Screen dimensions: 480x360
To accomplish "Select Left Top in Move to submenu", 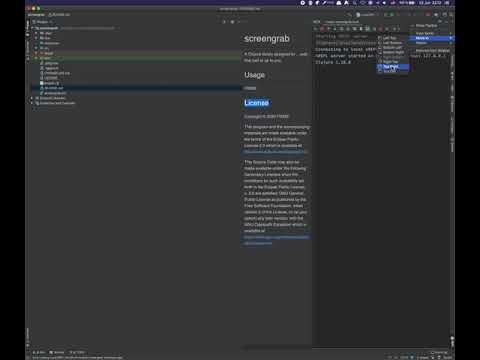I will 393,38.
